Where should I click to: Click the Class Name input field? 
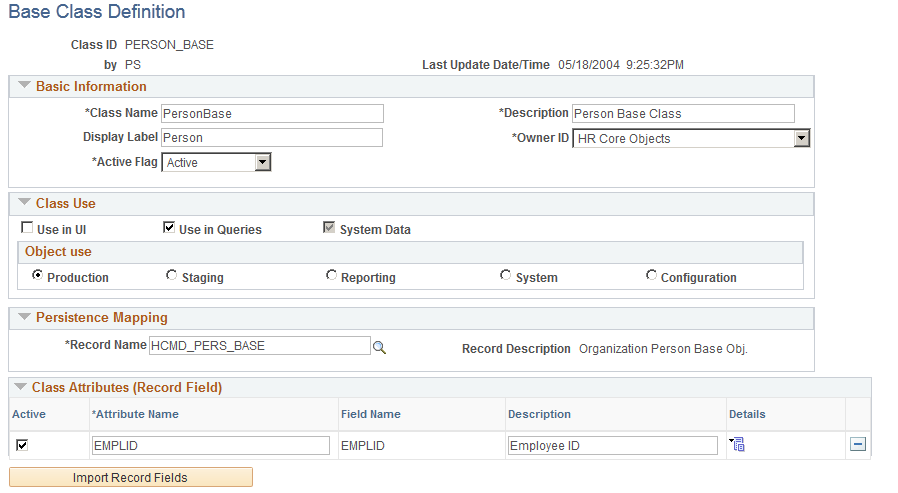tap(273, 113)
